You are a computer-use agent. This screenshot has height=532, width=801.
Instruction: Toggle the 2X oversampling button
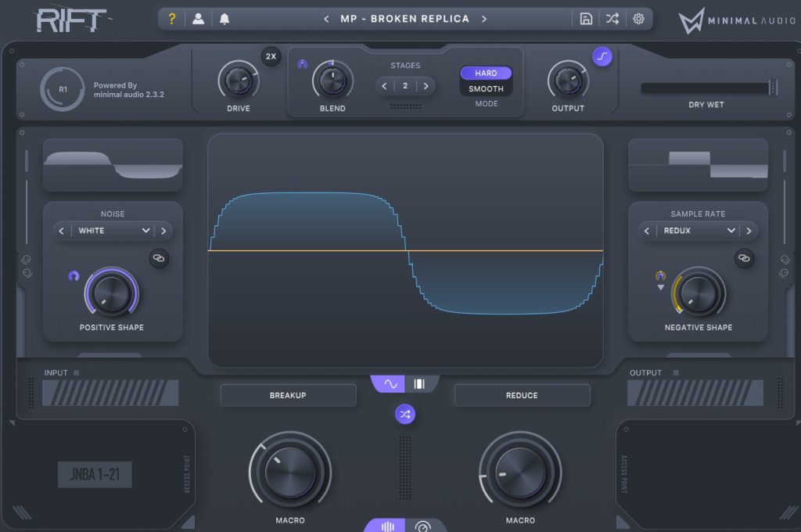(271, 56)
